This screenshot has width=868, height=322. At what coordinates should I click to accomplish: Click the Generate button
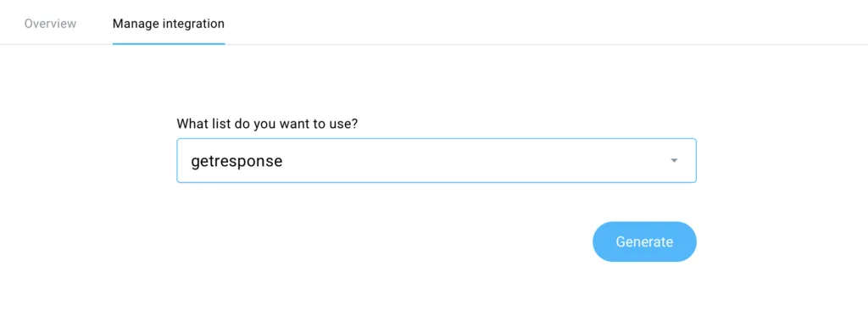(644, 241)
